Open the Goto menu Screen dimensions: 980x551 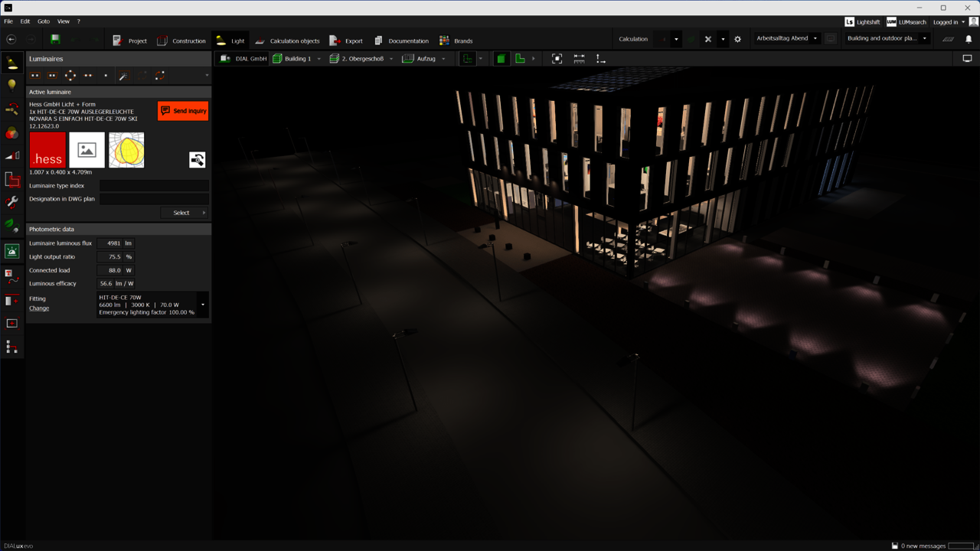click(44, 21)
